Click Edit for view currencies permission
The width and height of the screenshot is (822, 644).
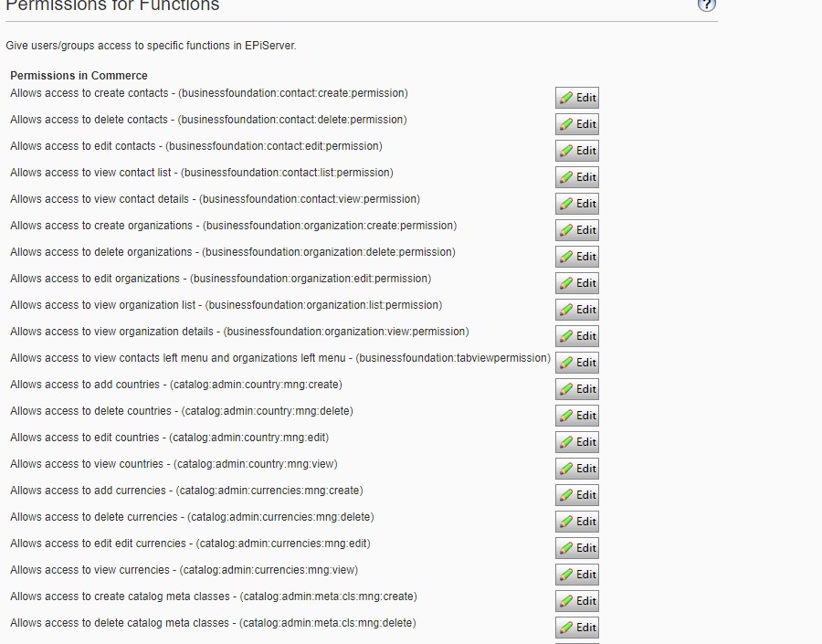click(577, 575)
